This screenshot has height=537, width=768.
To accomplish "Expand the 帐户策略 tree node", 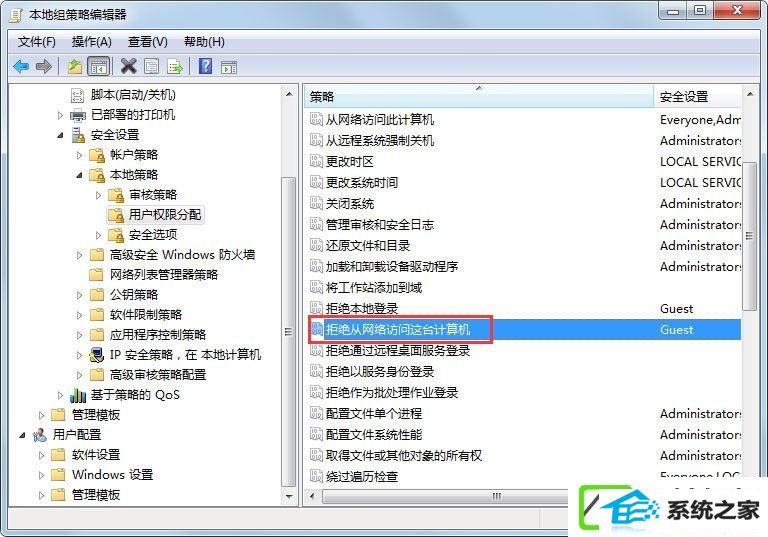I will click(79, 155).
